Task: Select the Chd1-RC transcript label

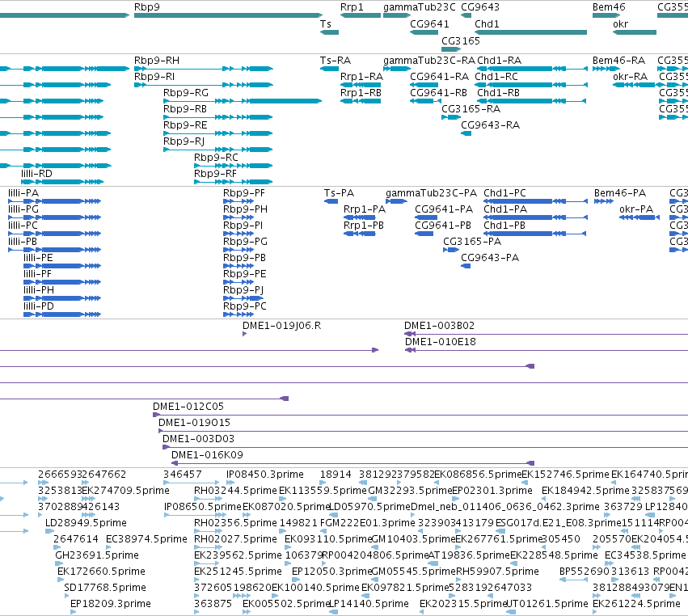Action: pyautogui.click(x=496, y=76)
